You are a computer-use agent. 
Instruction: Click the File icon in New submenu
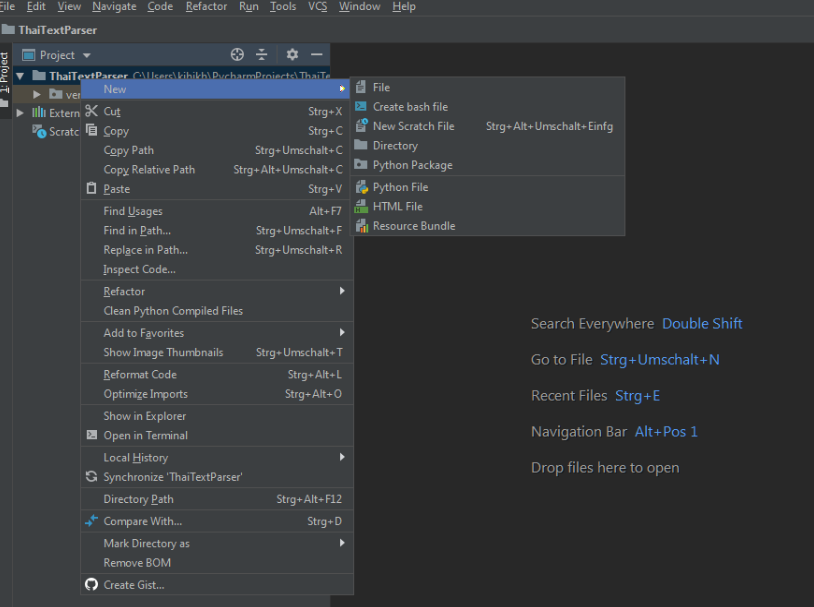[x=361, y=87]
